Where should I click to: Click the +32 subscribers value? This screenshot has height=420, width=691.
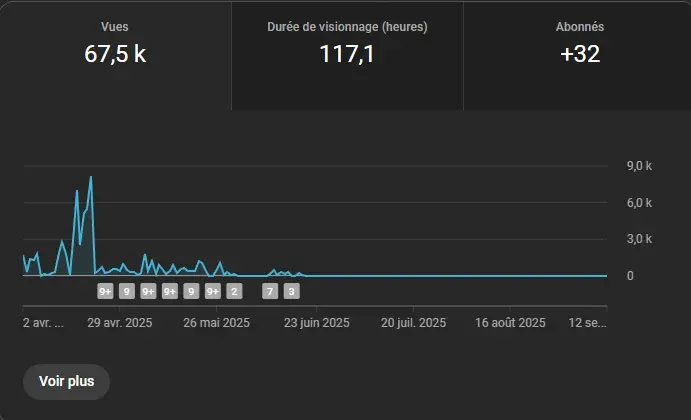579,55
